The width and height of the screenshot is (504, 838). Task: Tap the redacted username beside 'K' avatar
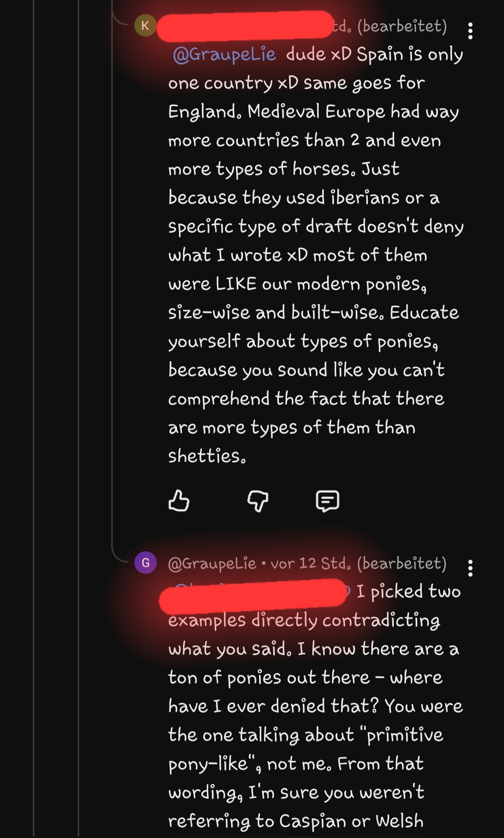click(245, 26)
